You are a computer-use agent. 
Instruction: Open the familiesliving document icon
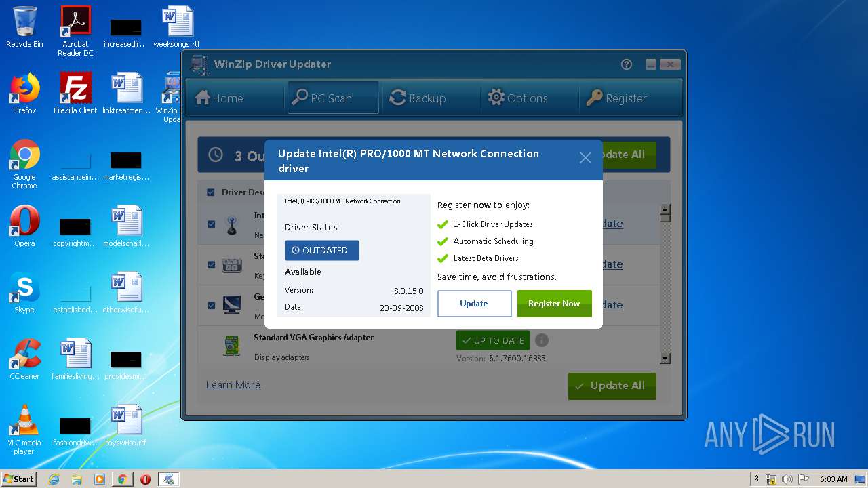coord(75,359)
